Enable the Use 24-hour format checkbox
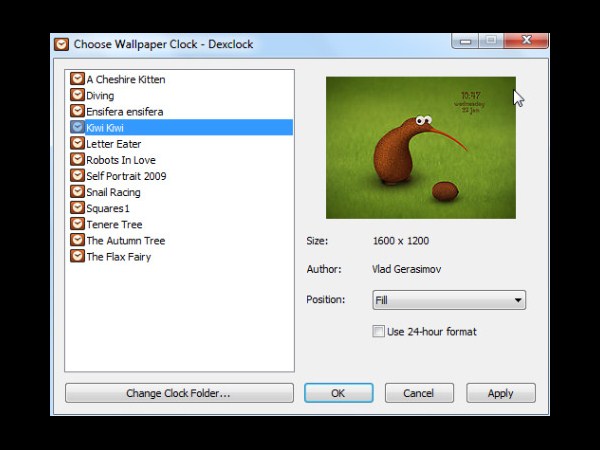This screenshot has width=600, height=450. (x=378, y=331)
